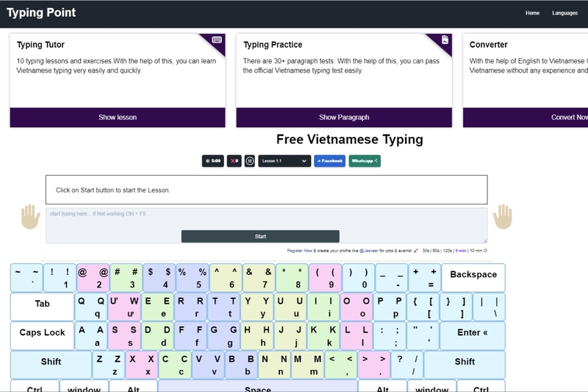Image resolution: width=588 pixels, height=392 pixels.
Task: Click the Show Paragraph button
Action: click(x=344, y=118)
